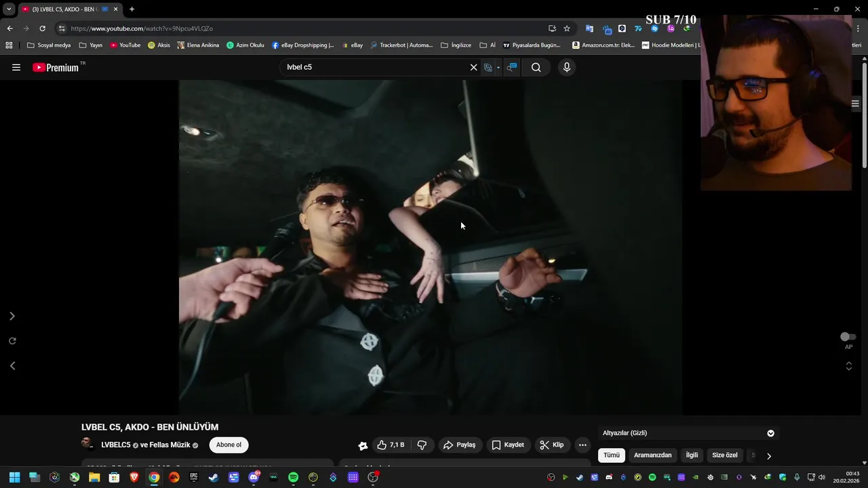This screenshot has height=488, width=868.
Task: Open Brave browser from taskbar
Action: click(134, 477)
